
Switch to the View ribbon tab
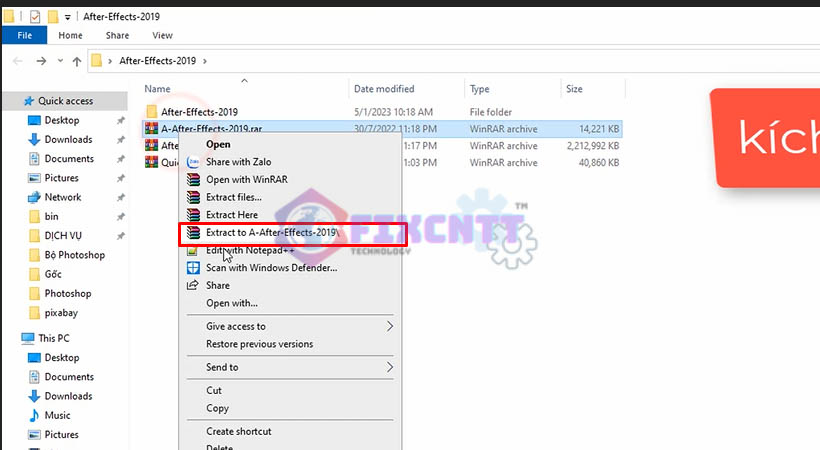(162, 35)
